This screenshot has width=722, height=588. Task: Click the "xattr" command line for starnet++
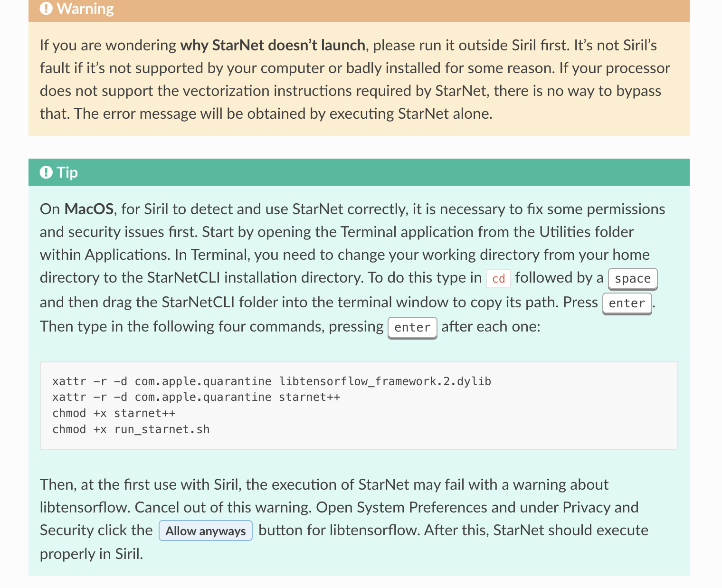pos(196,397)
